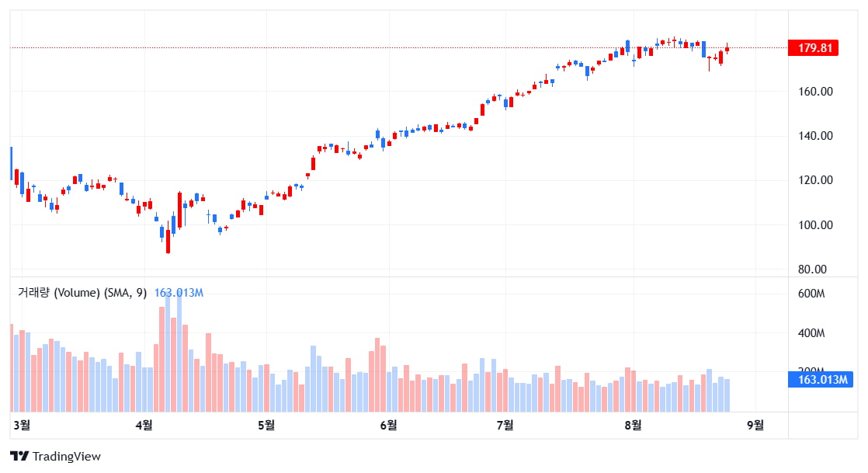
Task: Click the 3월 time axis label
Action: (x=23, y=425)
